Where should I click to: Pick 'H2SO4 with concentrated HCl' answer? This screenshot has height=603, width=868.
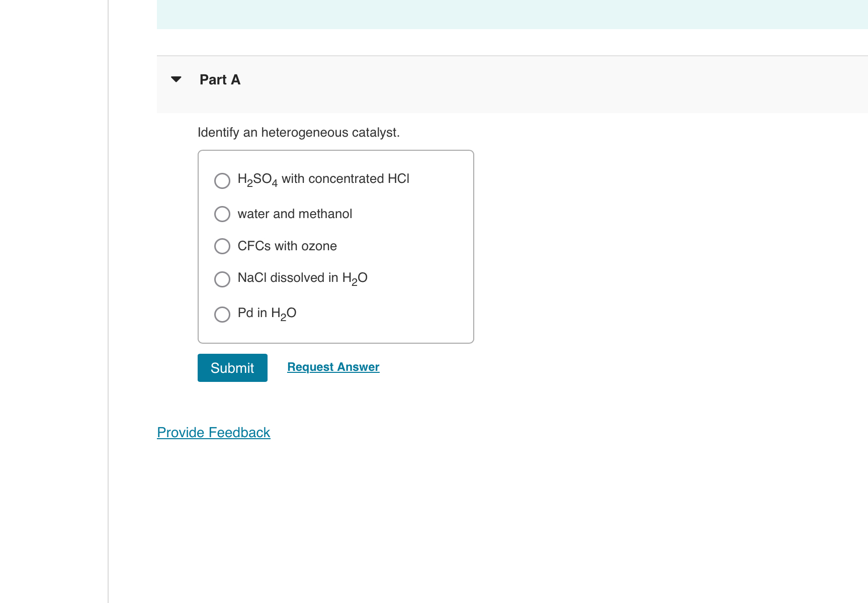[x=222, y=180]
